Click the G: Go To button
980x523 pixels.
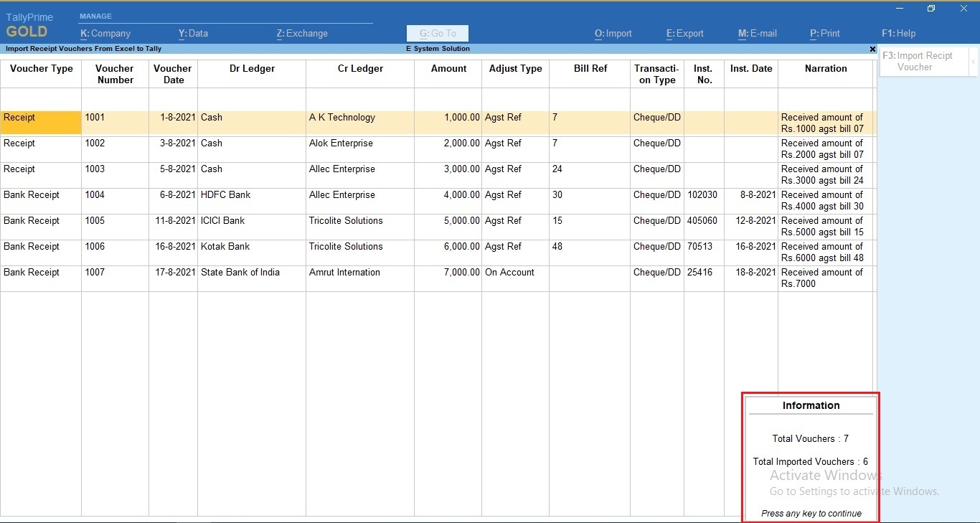(x=437, y=33)
